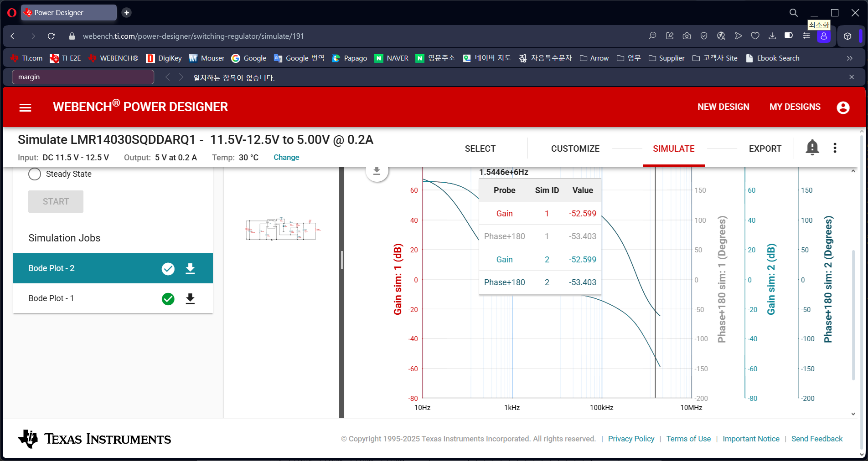Select the Power Designer browser tab
This screenshot has width=868, height=461.
click(69, 13)
